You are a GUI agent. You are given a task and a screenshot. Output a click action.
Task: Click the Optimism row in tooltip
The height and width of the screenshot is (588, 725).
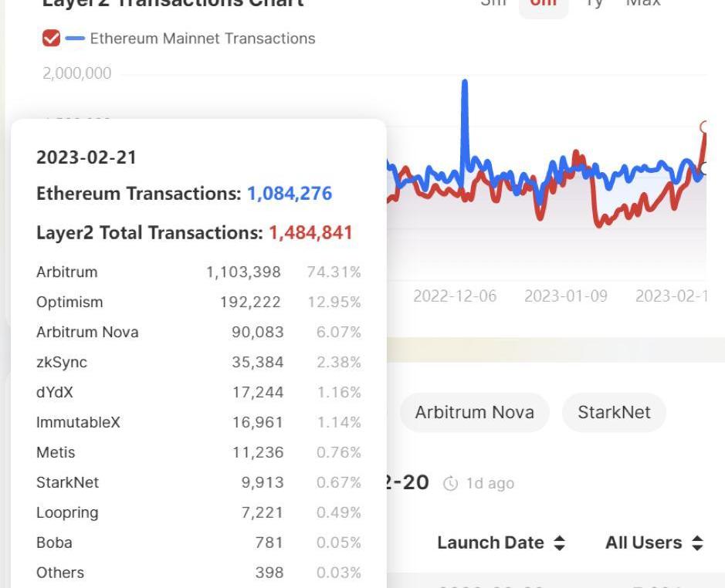point(198,302)
